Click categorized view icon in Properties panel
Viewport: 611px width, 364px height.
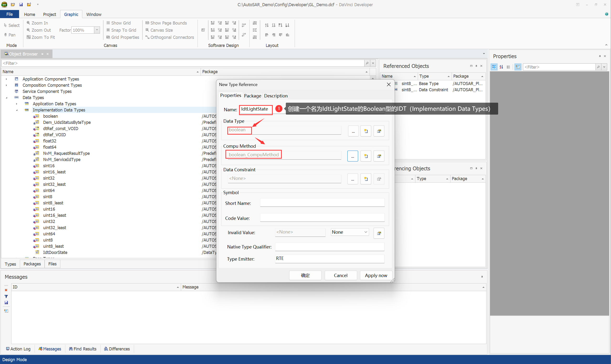(x=494, y=67)
